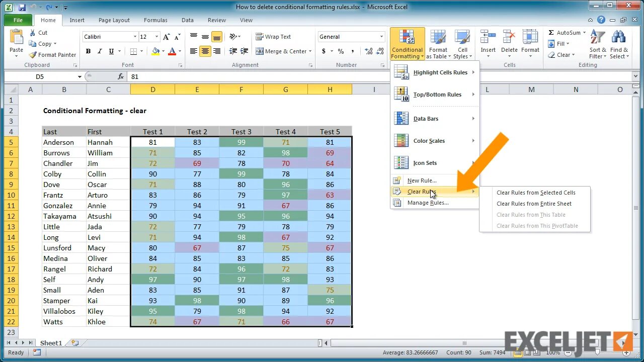Click the Decrease Decimal icon
This screenshot has height=362, width=644.
(x=380, y=51)
